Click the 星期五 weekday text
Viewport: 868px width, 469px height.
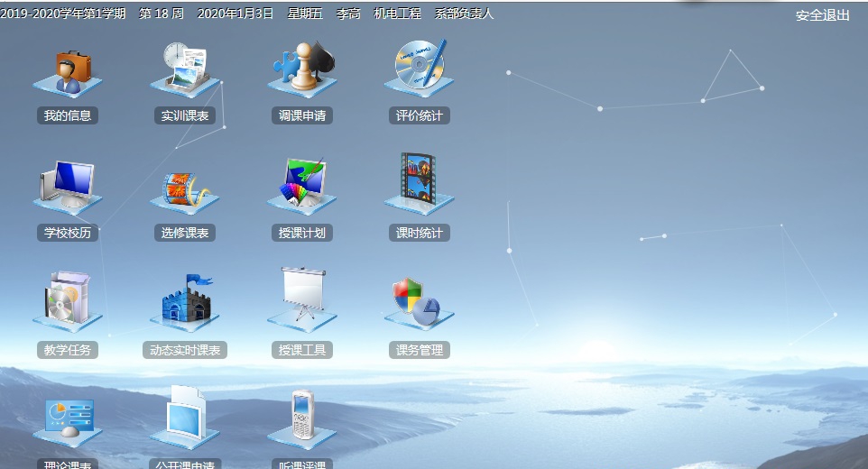(305, 14)
